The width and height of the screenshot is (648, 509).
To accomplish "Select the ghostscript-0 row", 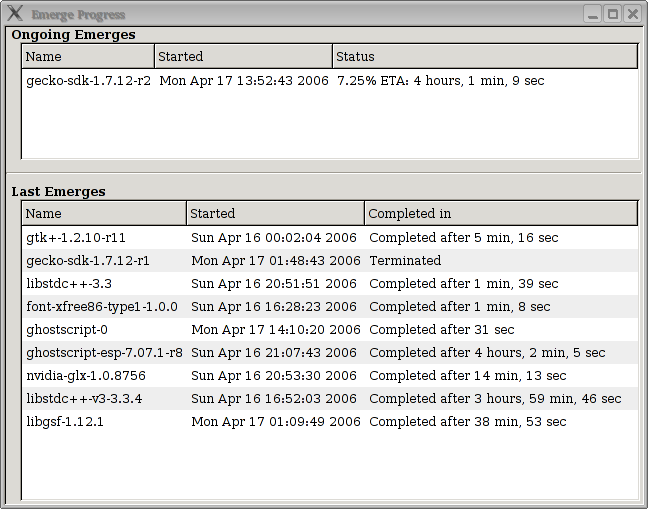I will pos(330,330).
